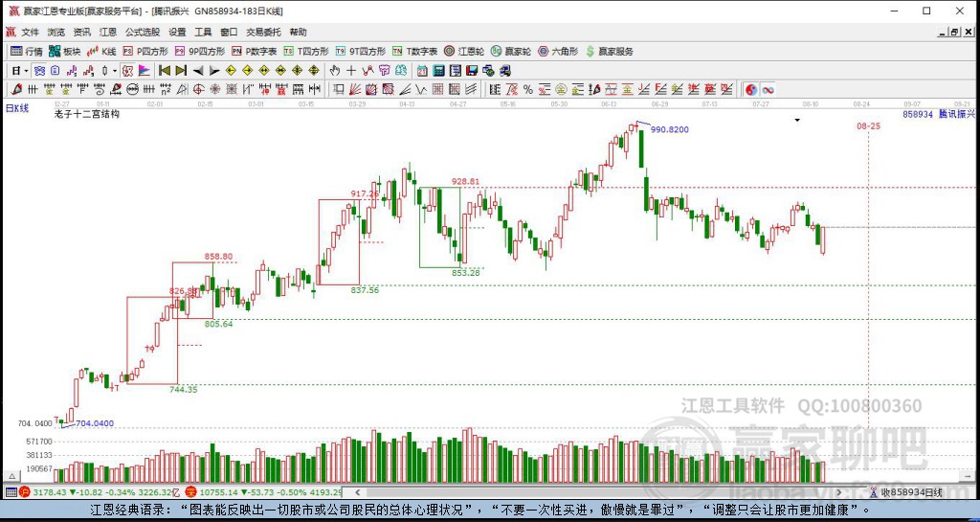The image size is (980, 522).
Task: Click the red floppy save icon
Action: (472, 71)
